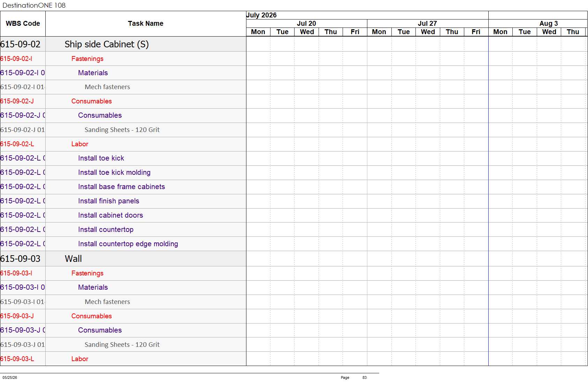Click red Consumables heading for 615-09-02-J

point(91,101)
